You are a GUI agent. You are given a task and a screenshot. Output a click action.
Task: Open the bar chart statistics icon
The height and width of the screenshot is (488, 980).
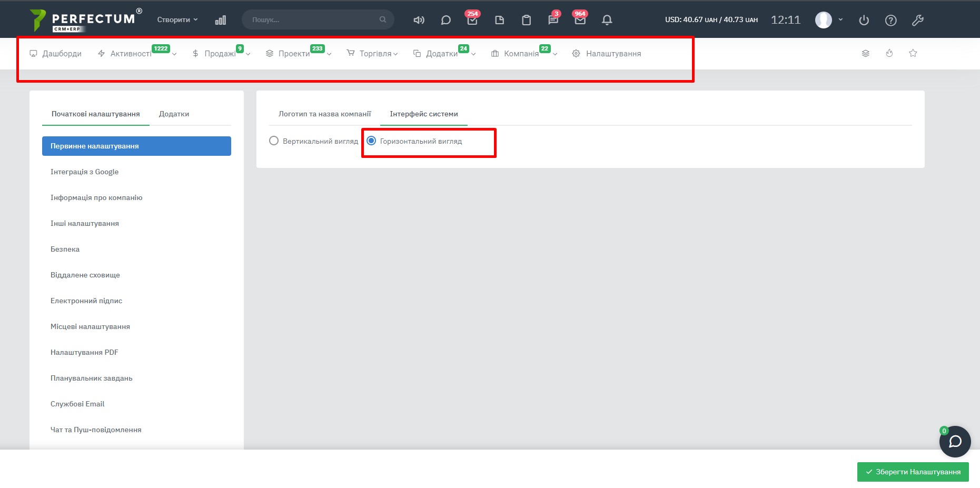(x=221, y=20)
